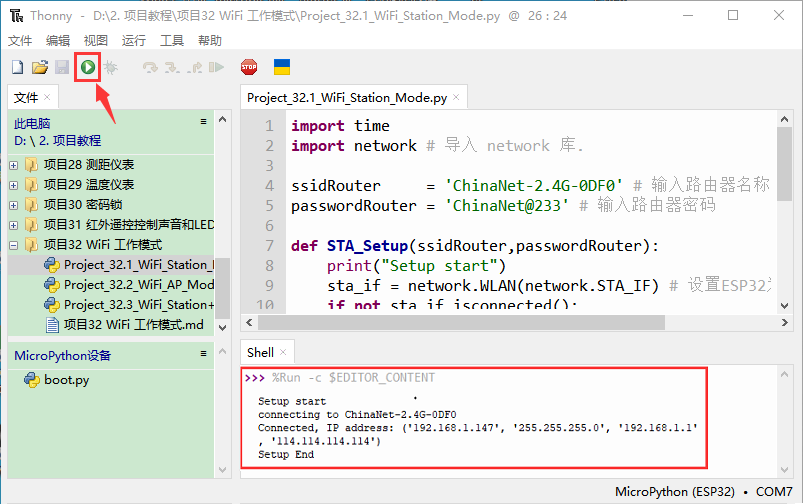Close the Shell tab

tap(284, 352)
